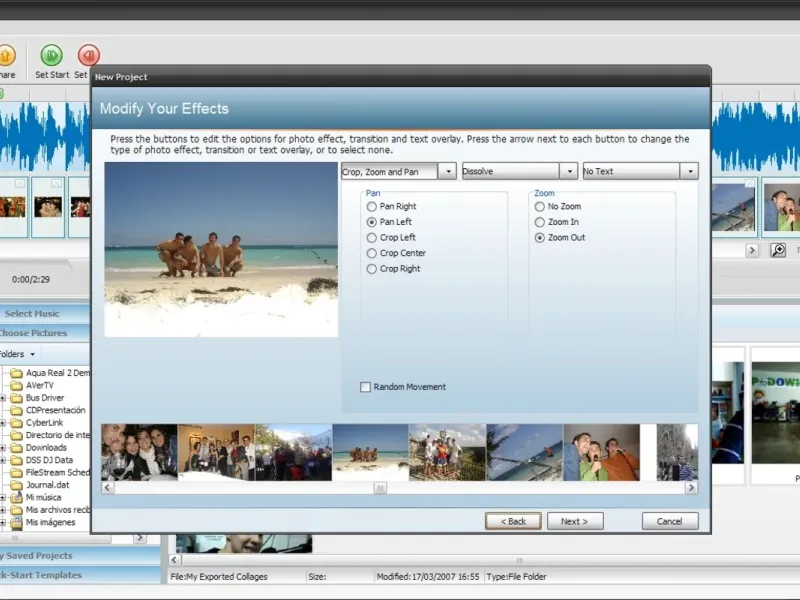Enable the Random Movement checkbox
This screenshot has width=800, height=600.
[x=366, y=387]
